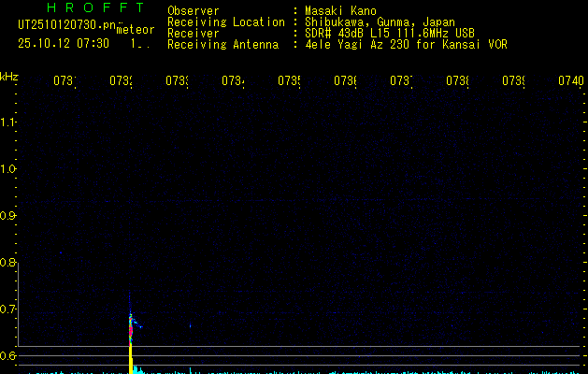Image resolution: width=588 pixels, height=374 pixels.
Task: Click the Receiving Location field label
Action: pyautogui.click(x=225, y=22)
